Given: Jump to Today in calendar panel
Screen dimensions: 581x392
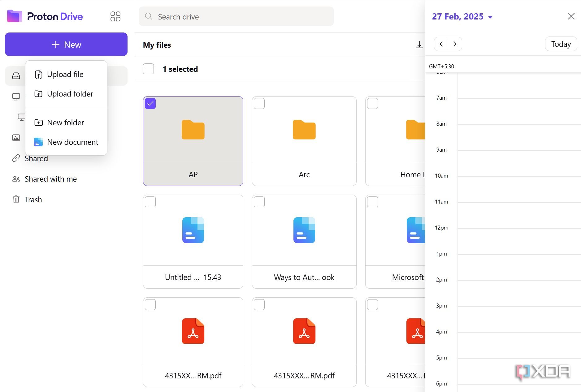Looking at the screenshot, I should click(x=561, y=44).
